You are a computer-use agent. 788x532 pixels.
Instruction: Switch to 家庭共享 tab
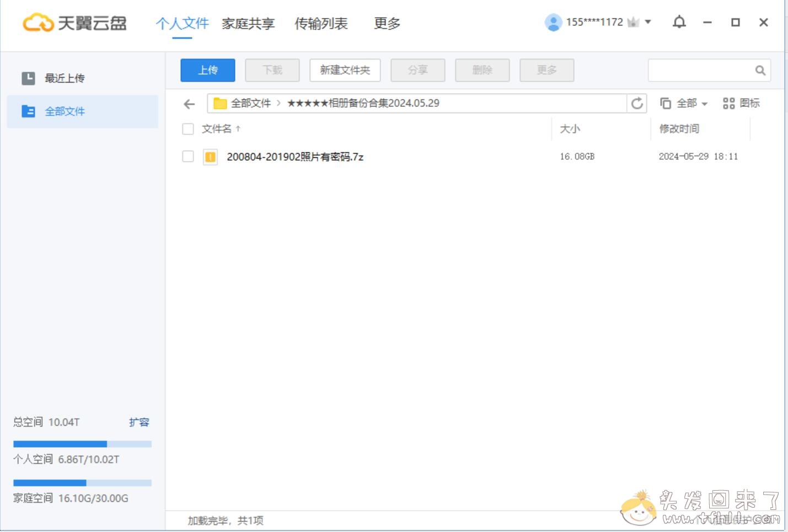[x=248, y=23]
